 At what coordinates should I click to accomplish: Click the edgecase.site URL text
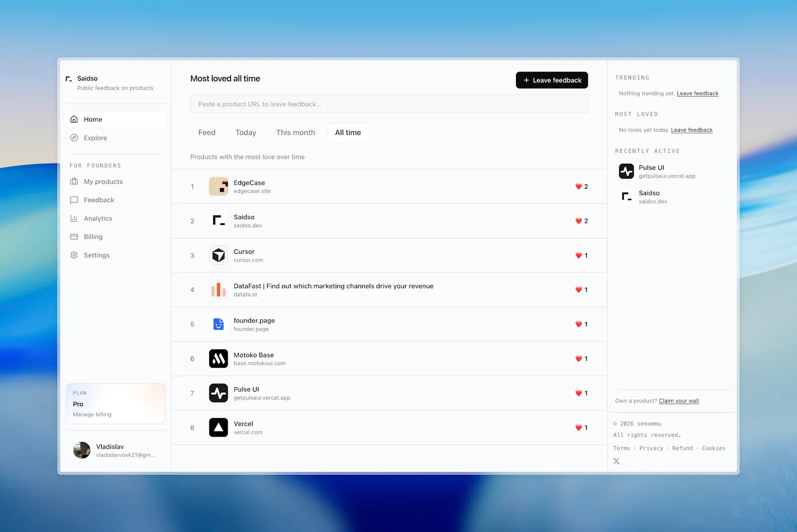(x=252, y=191)
